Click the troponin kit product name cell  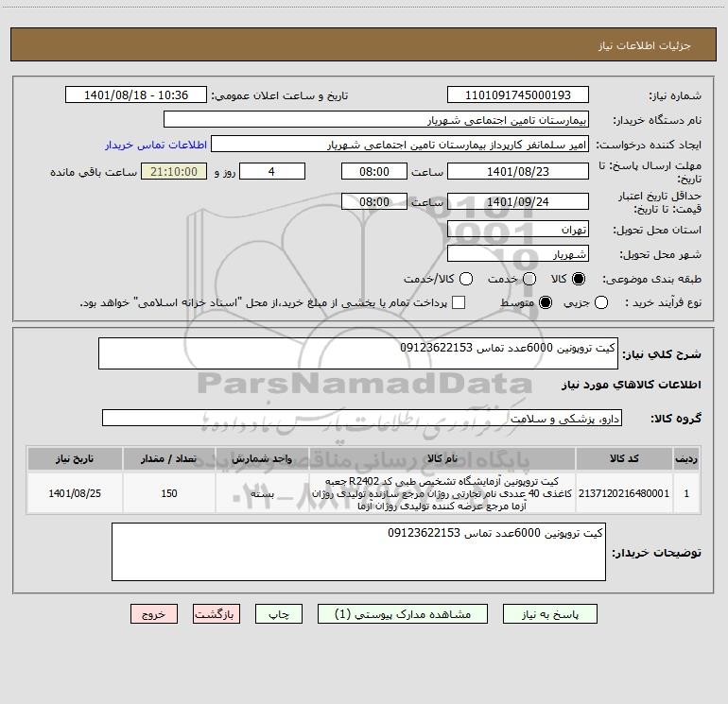[x=442, y=493]
